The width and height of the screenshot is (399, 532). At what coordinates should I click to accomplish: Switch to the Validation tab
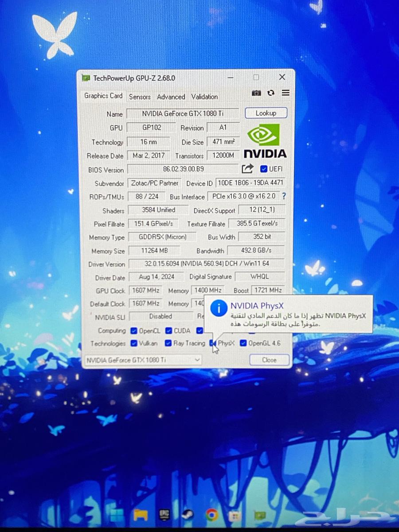204,97
